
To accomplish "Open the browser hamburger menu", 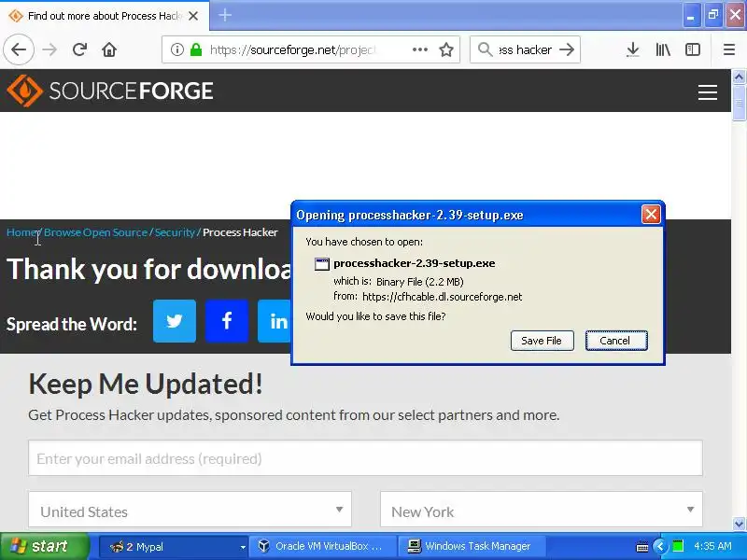I will click(x=729, y=49).
